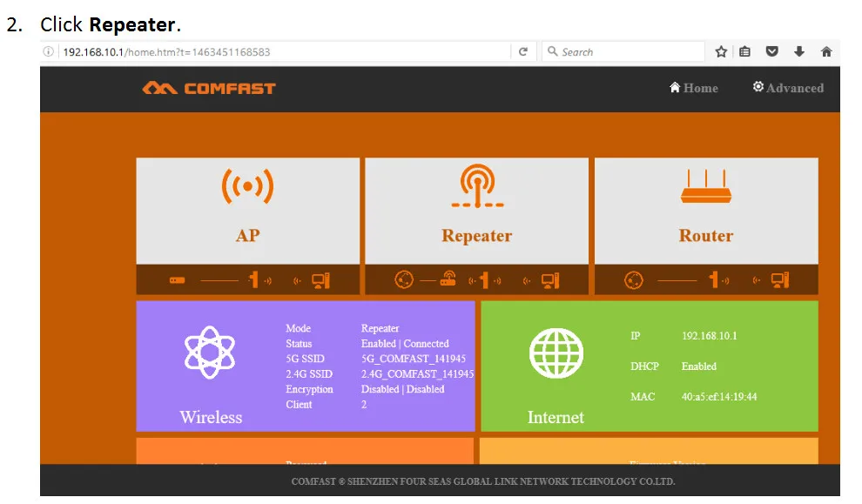The width and height of the screenshot is (862, 504).
Task: Open the bookmarks list icon
Action: (x=745, y=51)
